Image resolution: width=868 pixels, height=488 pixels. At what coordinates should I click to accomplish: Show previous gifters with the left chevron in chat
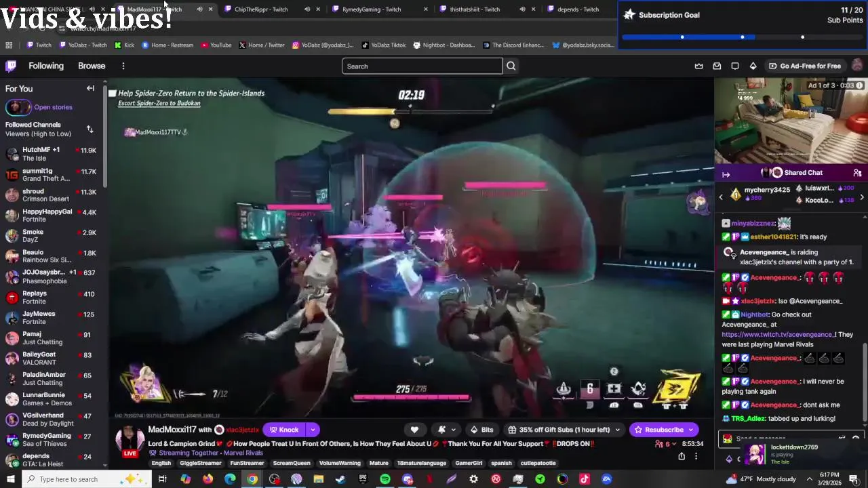[x=721, y=197]
